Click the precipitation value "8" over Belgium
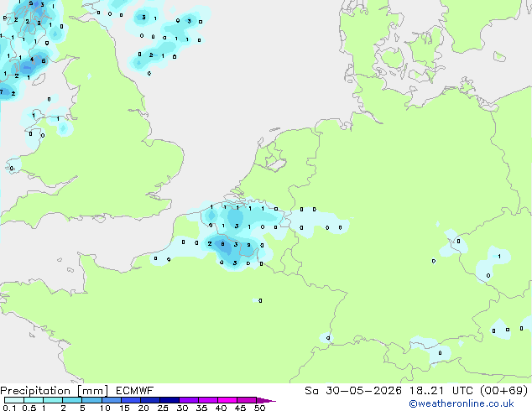532x411 pixels. 222,243
